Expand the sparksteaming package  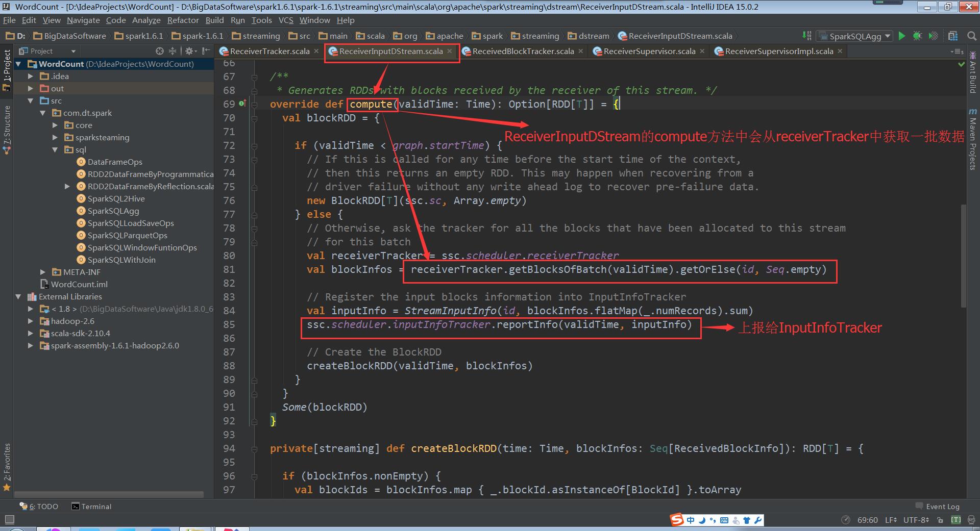[55, 137]
